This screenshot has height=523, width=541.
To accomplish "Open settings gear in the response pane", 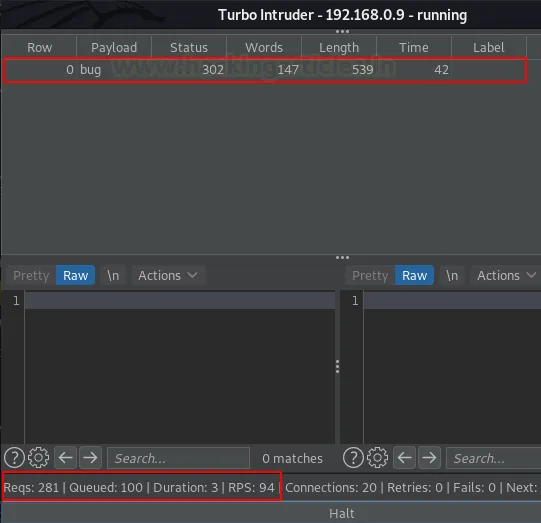I will [377, 458].
